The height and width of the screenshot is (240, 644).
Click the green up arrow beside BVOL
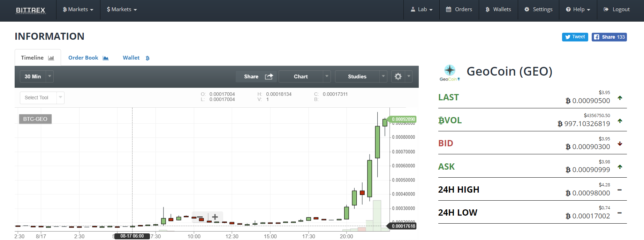(620, 121)
